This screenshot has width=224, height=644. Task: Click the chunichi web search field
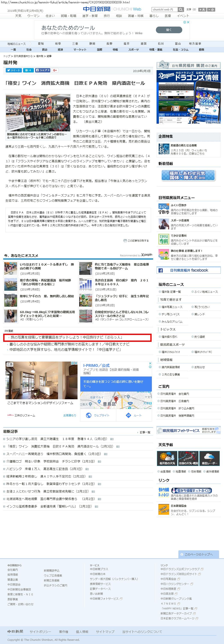tap(164, 9)
